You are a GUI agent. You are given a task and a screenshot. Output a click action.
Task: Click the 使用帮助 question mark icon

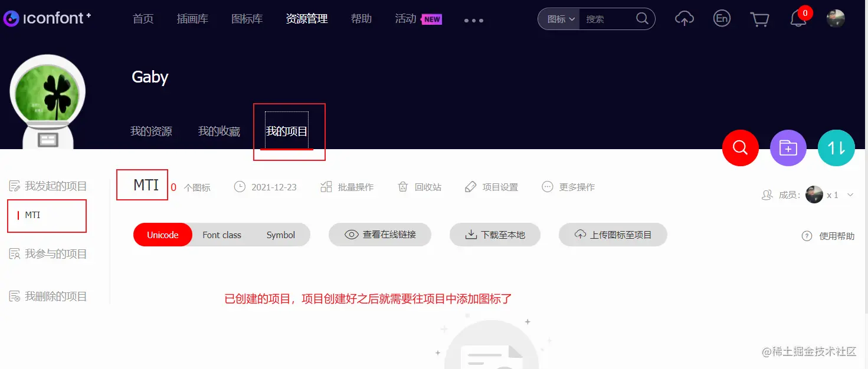point(807,236)
